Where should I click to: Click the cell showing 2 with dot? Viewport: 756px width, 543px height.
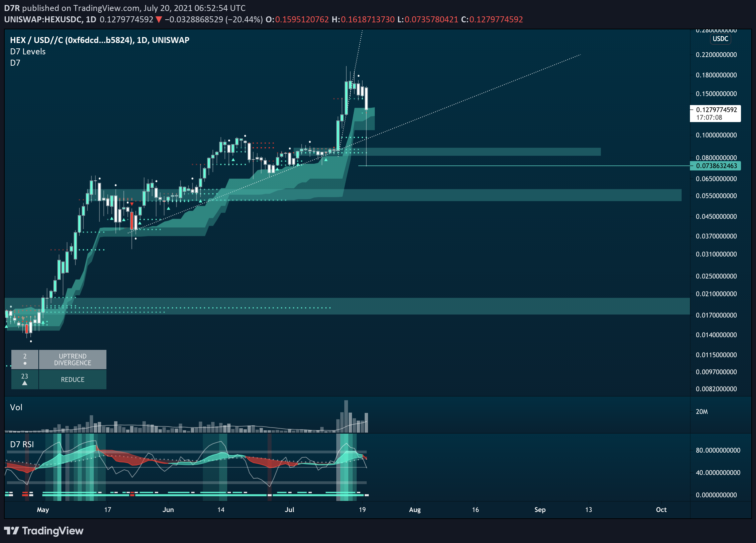pos(25,360)
